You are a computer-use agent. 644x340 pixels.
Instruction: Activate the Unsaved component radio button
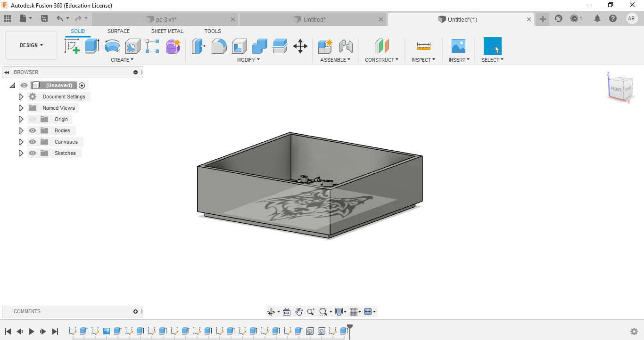pos(82,85)
